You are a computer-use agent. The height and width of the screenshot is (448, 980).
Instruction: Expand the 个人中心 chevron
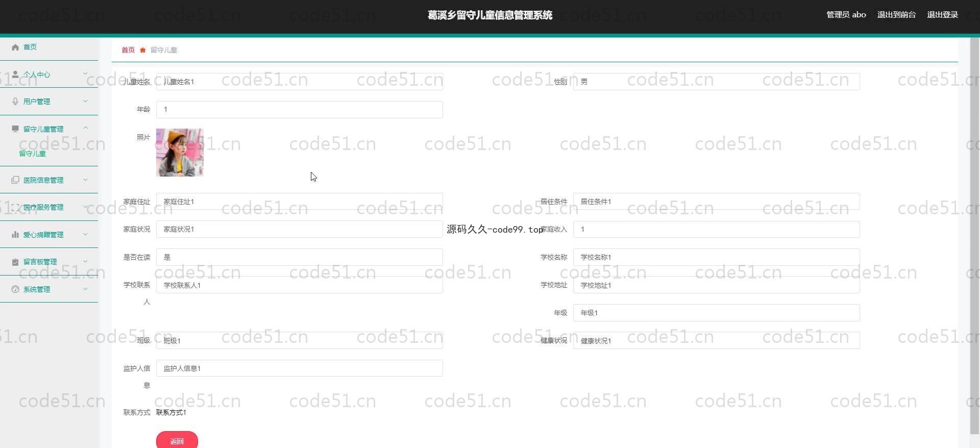[85, 74]
